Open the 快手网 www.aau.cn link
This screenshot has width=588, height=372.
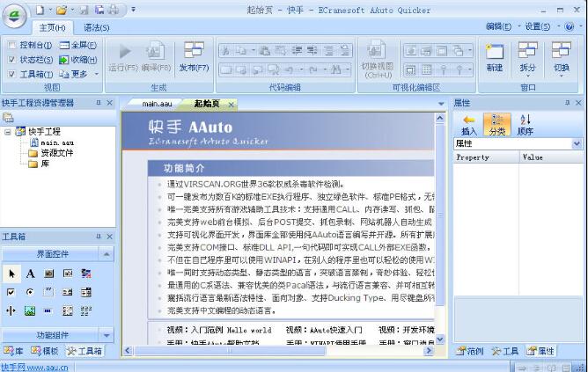tap(35, 366)
